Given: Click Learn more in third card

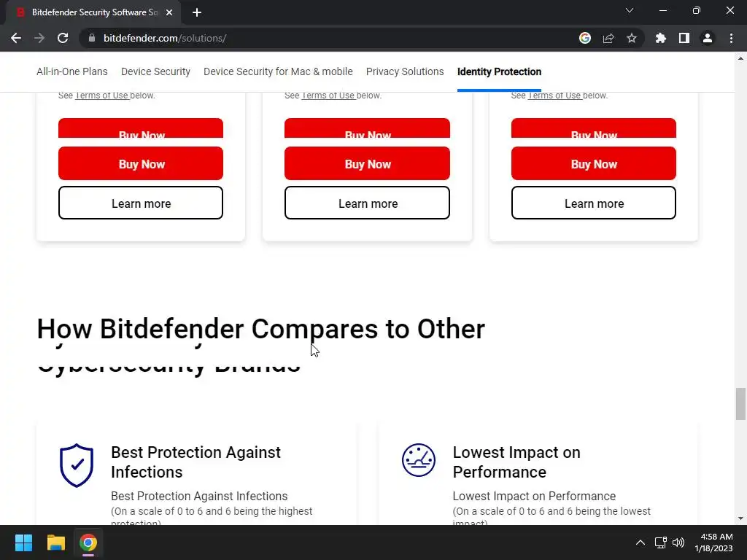Looking at the screenshot, I should (x=594, y=203).
